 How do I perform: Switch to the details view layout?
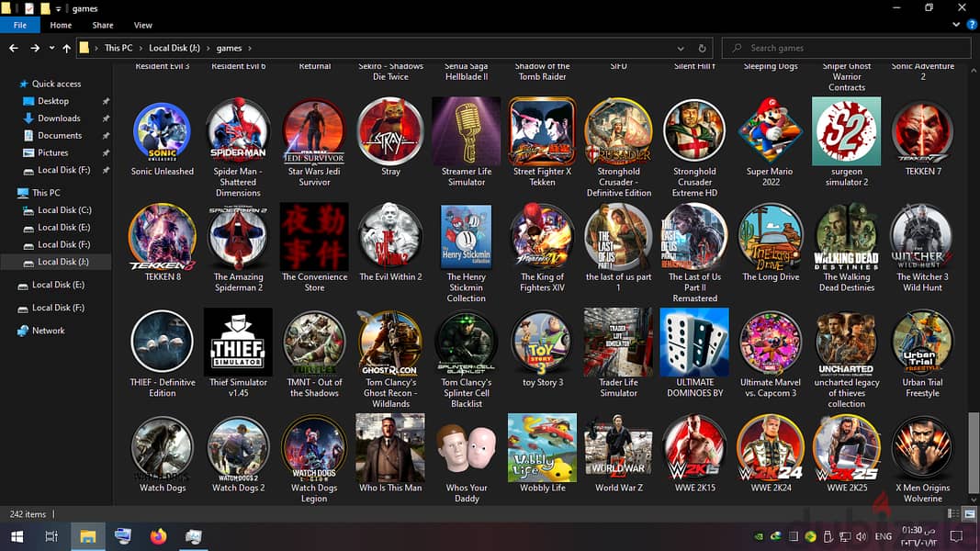click(x=953, y=514)
